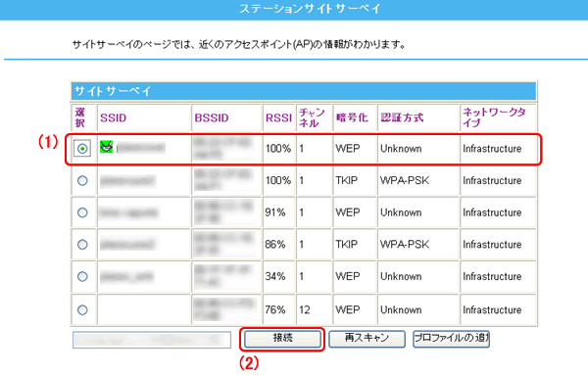Click the RSSI column header
The height and width of the screenshot is (375, 588).
[x=278, y=118]
